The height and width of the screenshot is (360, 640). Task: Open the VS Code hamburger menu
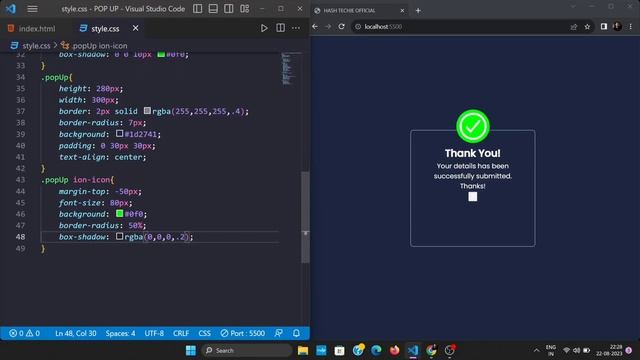click(32, 9)
